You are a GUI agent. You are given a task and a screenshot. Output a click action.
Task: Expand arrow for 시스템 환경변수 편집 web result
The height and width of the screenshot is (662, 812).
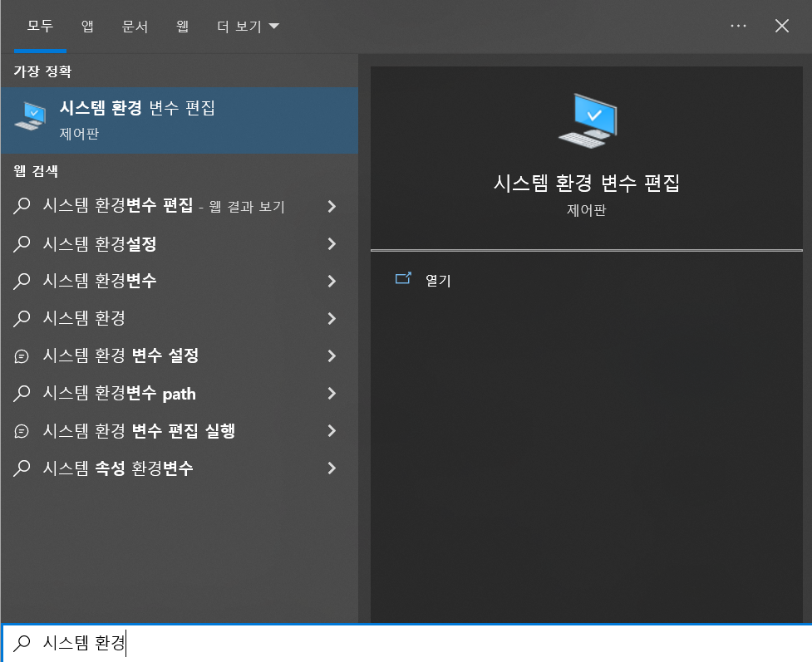(x=332, y=207)
